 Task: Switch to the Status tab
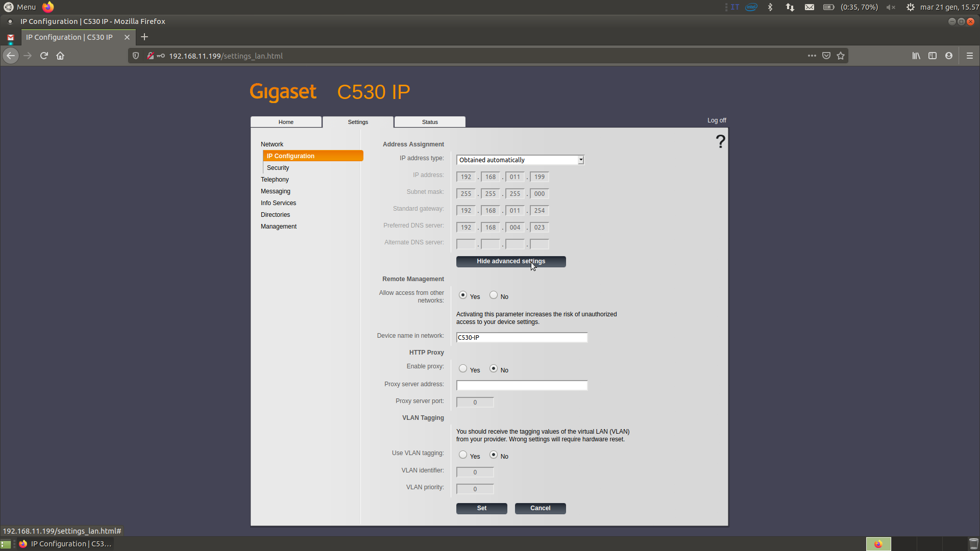point(430,122)
